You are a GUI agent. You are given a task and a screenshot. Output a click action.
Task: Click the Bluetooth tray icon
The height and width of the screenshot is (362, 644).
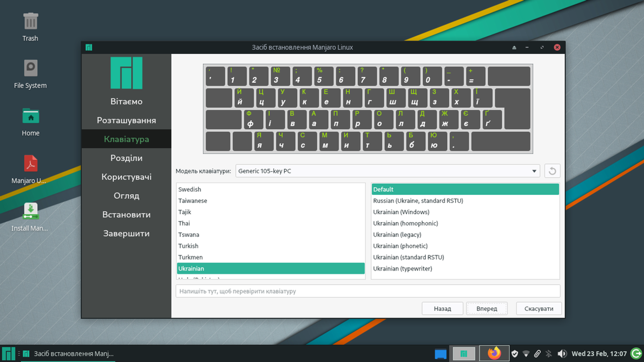(549, 354)
